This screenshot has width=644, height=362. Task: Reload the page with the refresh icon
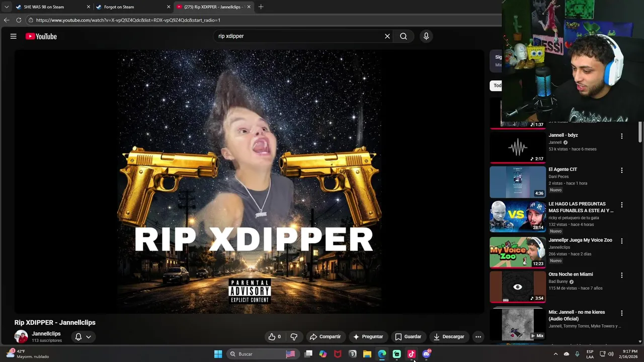[19, 20]
